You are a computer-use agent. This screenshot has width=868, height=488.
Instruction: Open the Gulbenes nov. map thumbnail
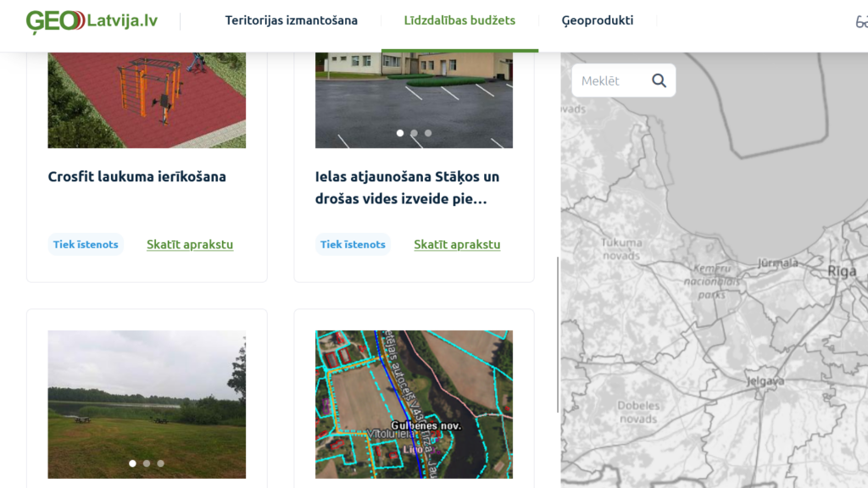click(x=413, y=404)
